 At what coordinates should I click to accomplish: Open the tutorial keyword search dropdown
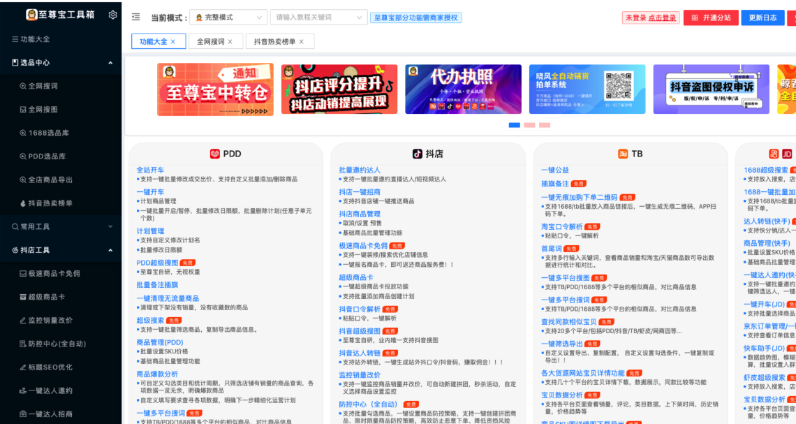318,17
